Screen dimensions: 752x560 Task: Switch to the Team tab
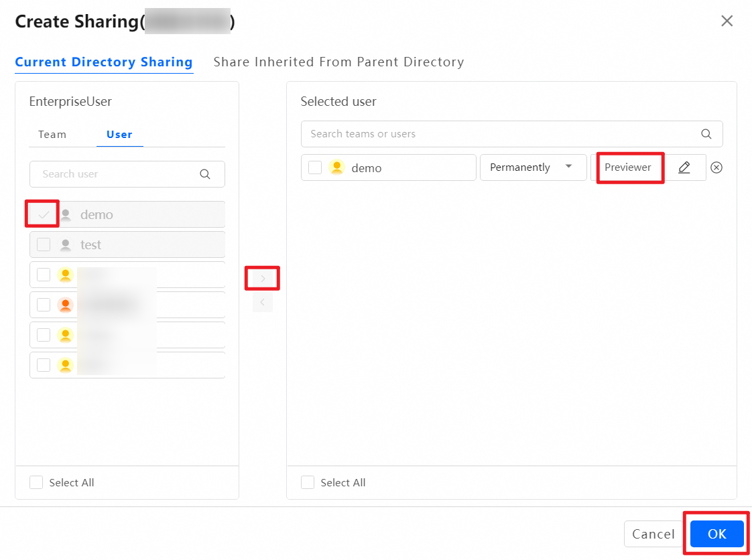click(52, 135)
